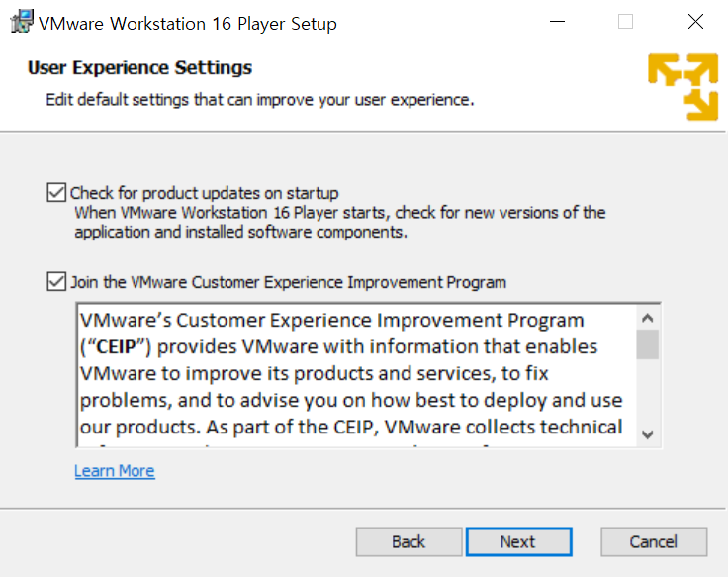This screenshot has height=577, width=728.
Task: Click the VMware installer icon in title bar
Action: pyautogui.click(x=22, y=22)
